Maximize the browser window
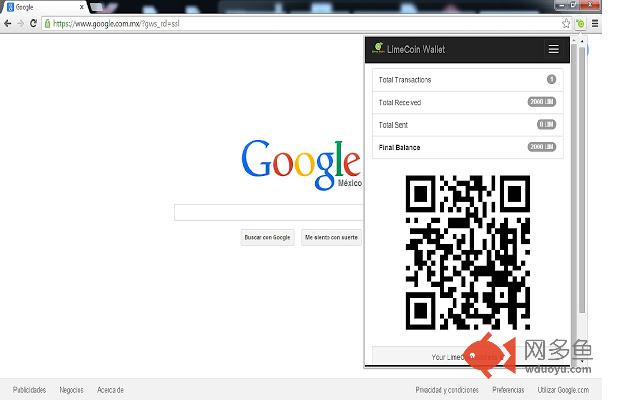This screenshot has width=640, height=400. 573,5
